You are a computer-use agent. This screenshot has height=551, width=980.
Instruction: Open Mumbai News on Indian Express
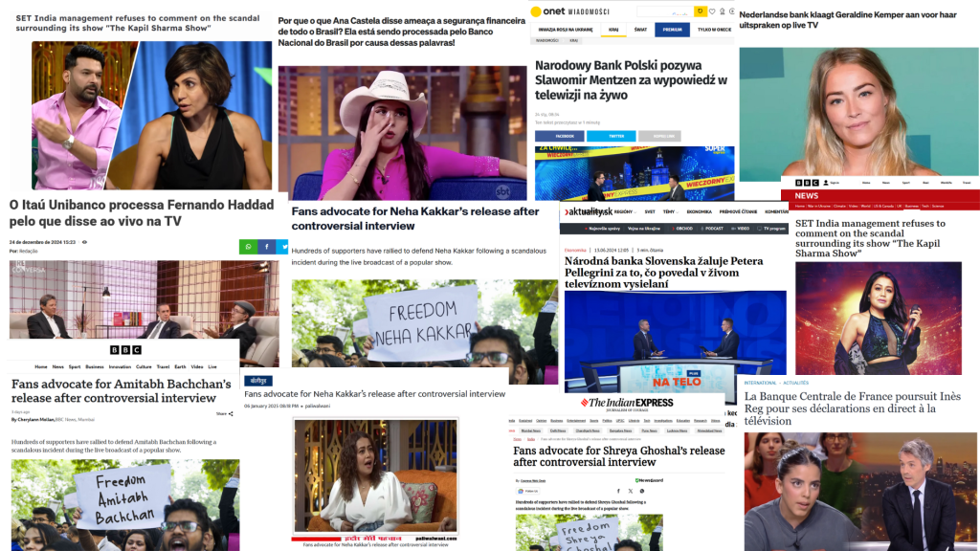[x=530, y=430]
